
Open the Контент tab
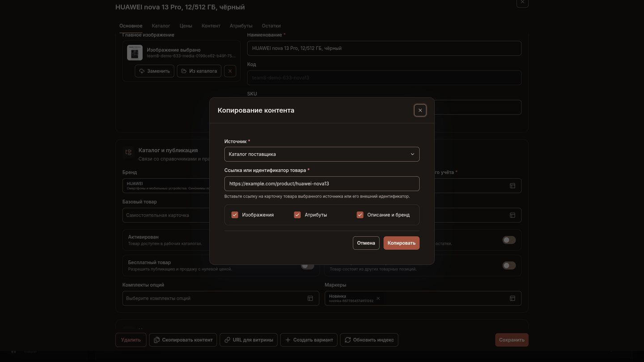pyautogui.click(x=211, y=26)
